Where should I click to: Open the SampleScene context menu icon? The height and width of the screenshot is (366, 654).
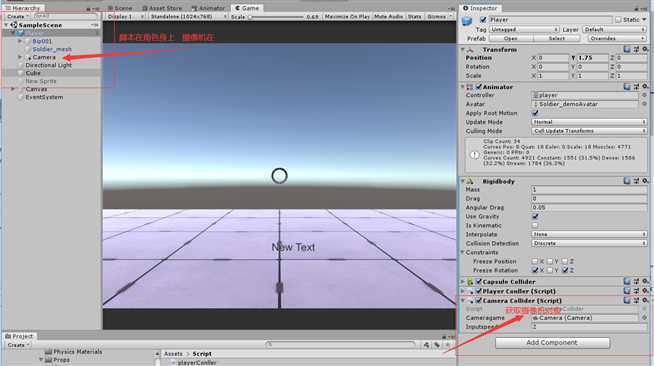[x=95, y=25]
